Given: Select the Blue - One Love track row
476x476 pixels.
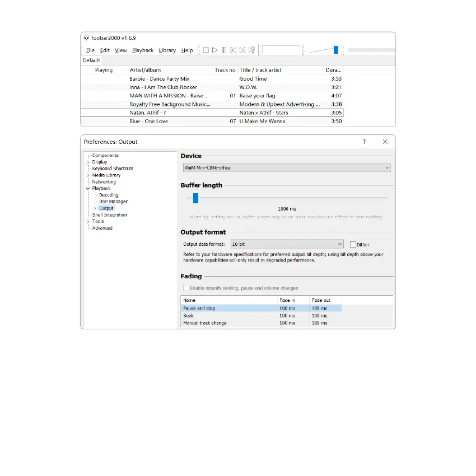Looking at the screenshot, I should 212,121.
